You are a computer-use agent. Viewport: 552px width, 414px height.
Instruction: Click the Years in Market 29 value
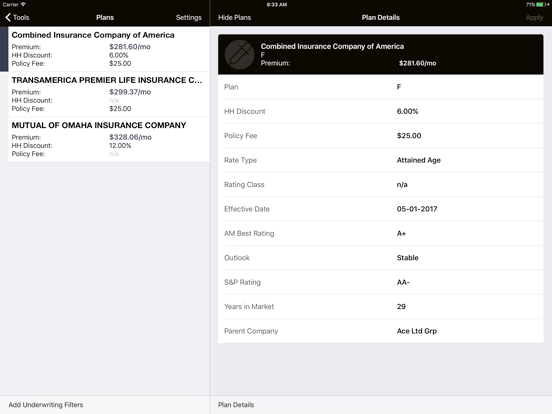[x=401, y=307]
